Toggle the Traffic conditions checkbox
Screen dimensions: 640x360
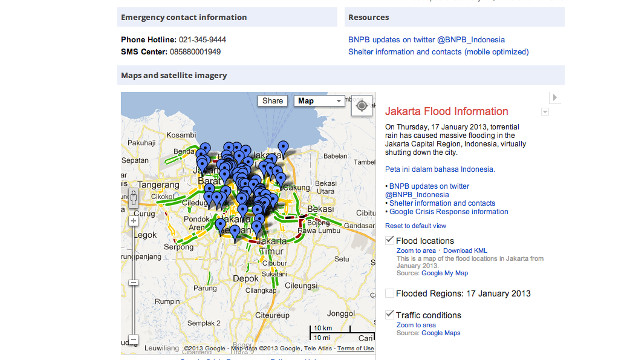pyautogui.click(x=390, y=315)
